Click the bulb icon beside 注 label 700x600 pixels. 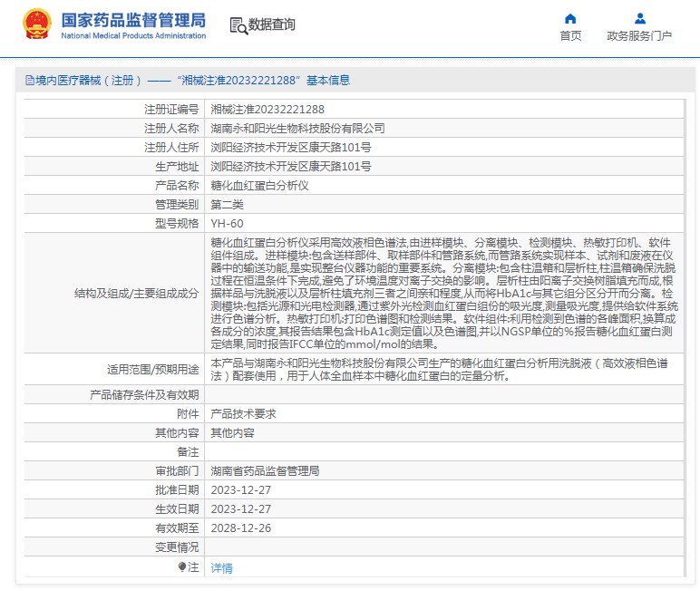point(181,566)
